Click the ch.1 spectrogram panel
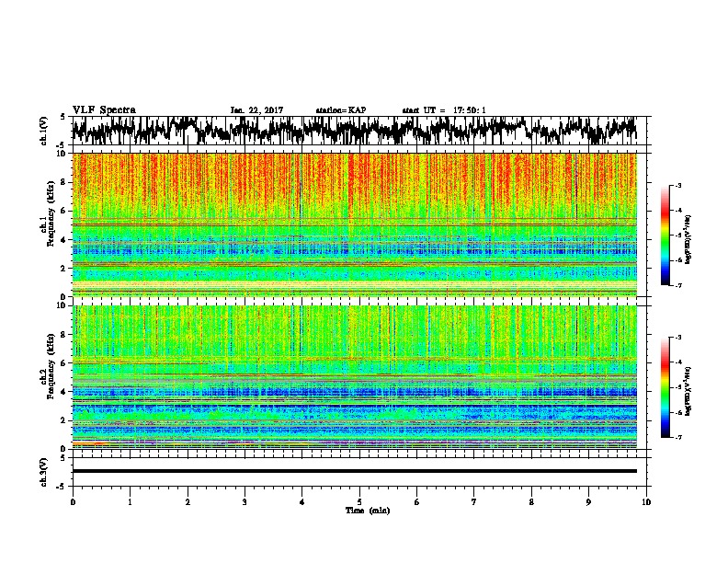The height and width of the screenshot is (563, 728). click(354, 224)
